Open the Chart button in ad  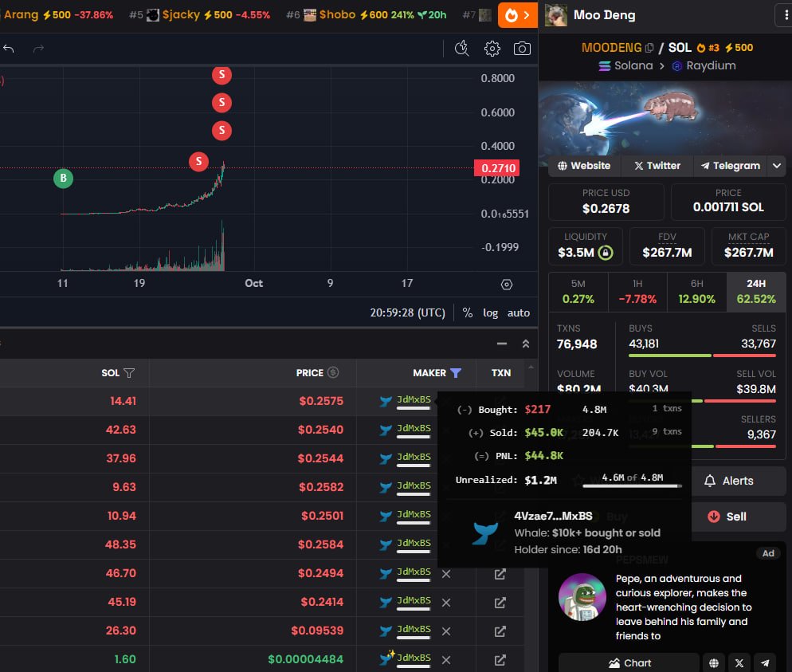click(x=629, y=663)
